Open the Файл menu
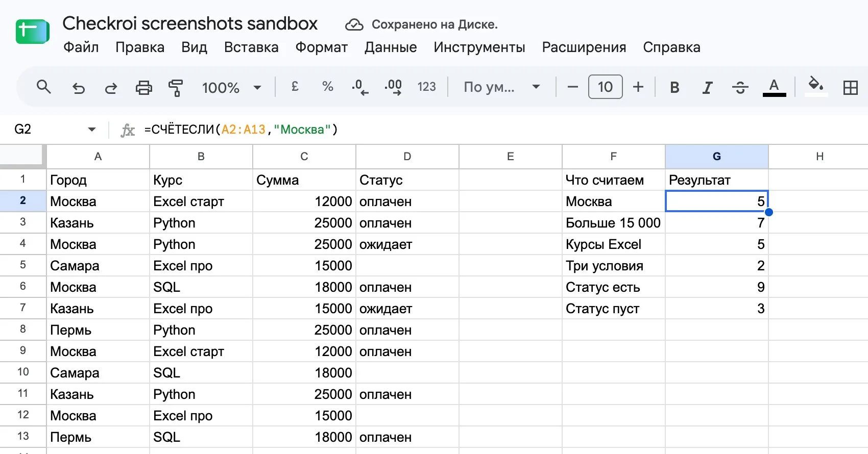Image resolution: width=868 pixels, height=454 pixels. click(x=81, y=47)
